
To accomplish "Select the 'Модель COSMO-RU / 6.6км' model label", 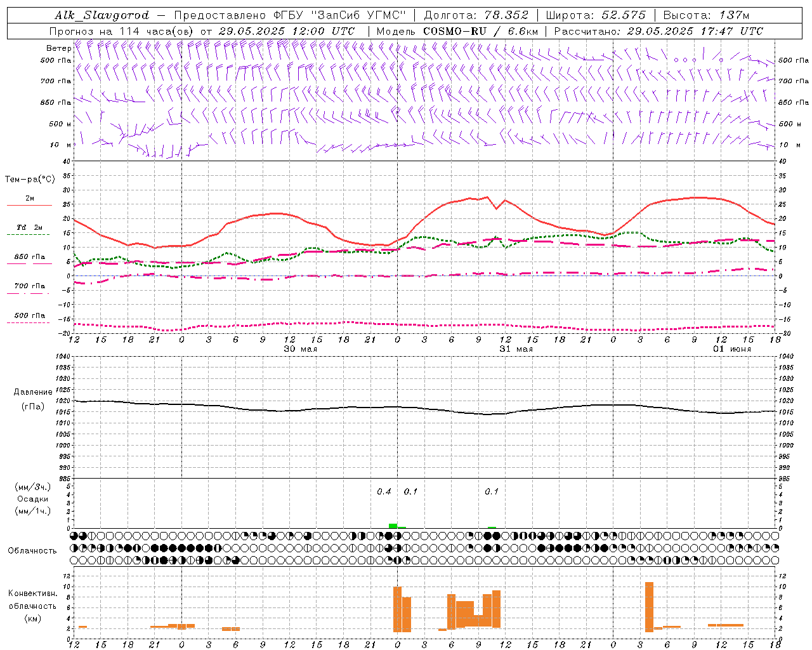I will click(457, 31).
